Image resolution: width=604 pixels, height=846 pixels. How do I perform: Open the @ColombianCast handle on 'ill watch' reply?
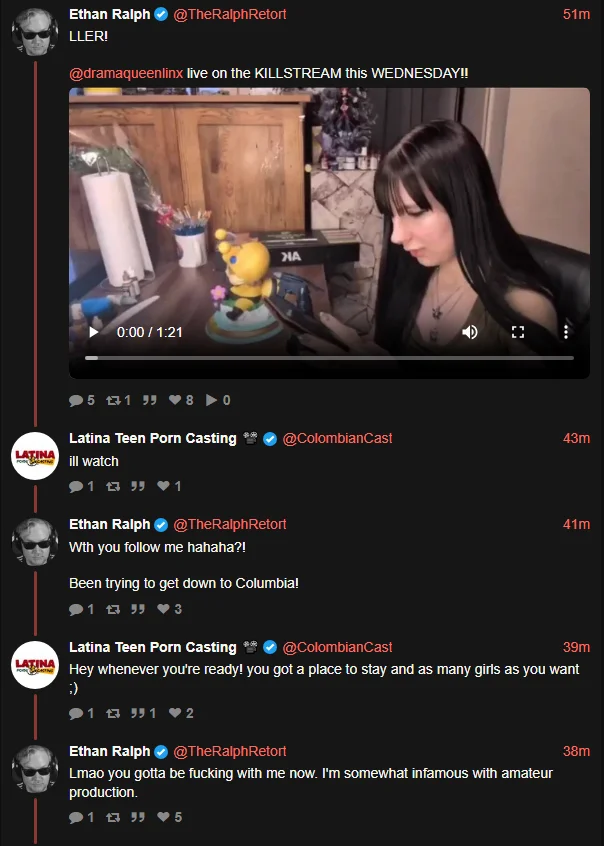pyautogui.click(x=337, y=438)
